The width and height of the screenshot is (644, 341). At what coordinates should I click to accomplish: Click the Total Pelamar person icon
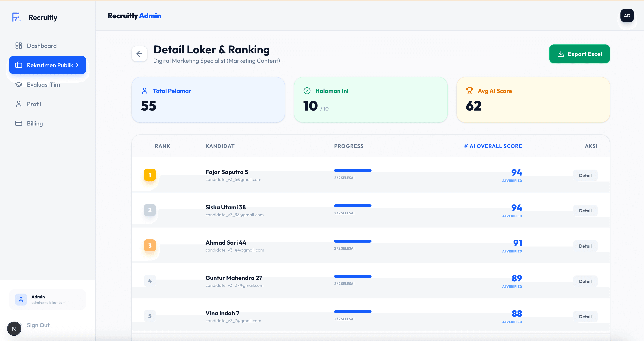[144, 91]
